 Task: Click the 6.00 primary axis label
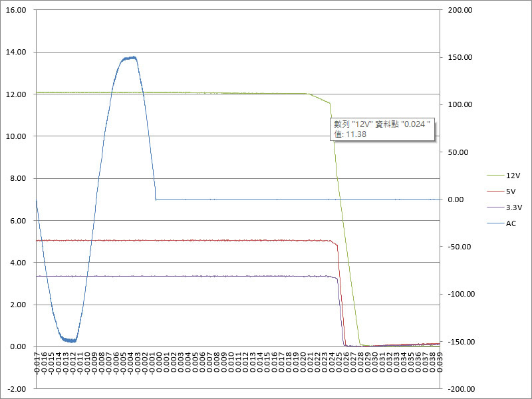click(18, 221)
